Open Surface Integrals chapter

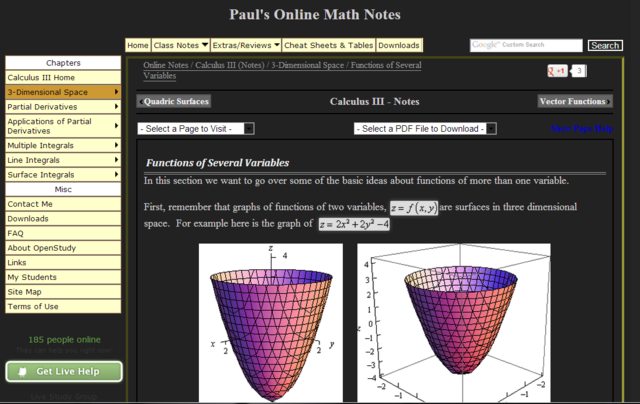click(63, 175)
